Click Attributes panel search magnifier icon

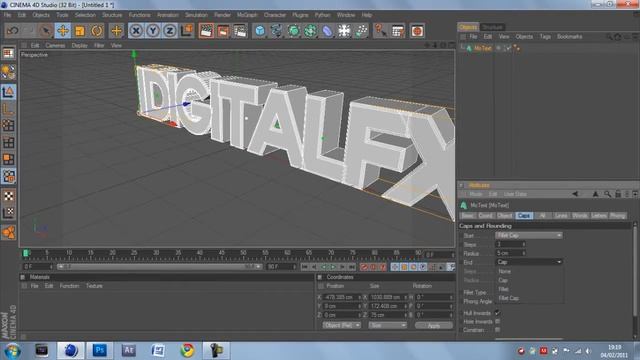(x=607, y=194)
